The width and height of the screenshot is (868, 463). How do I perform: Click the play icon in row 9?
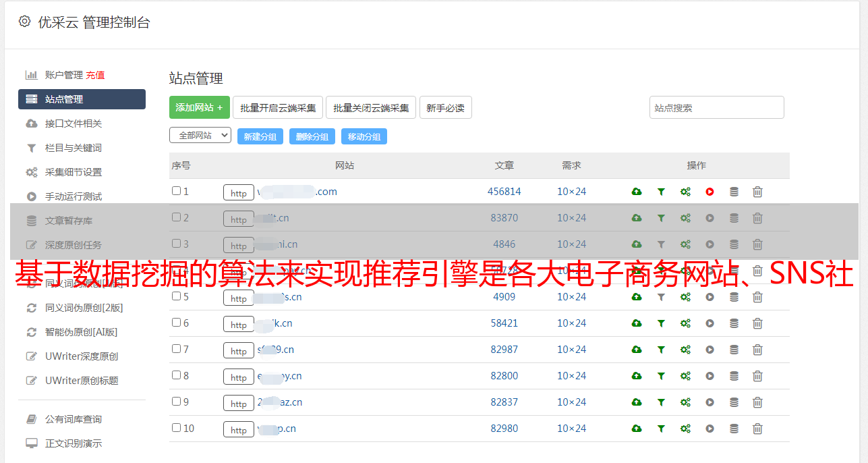[x=710, y=402]
